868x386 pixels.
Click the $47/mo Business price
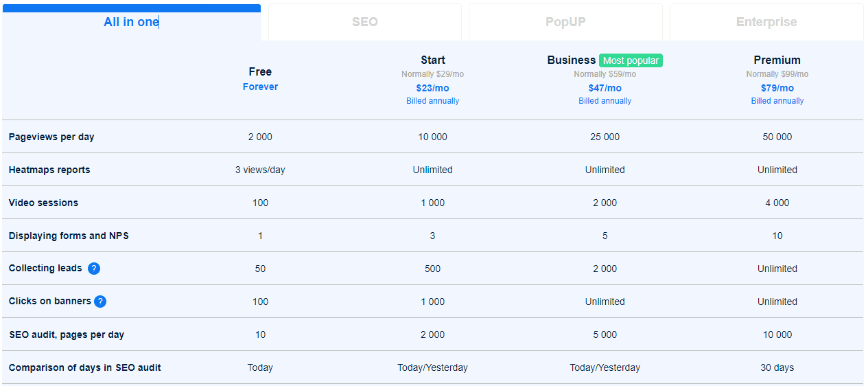(x=605, y=88)
